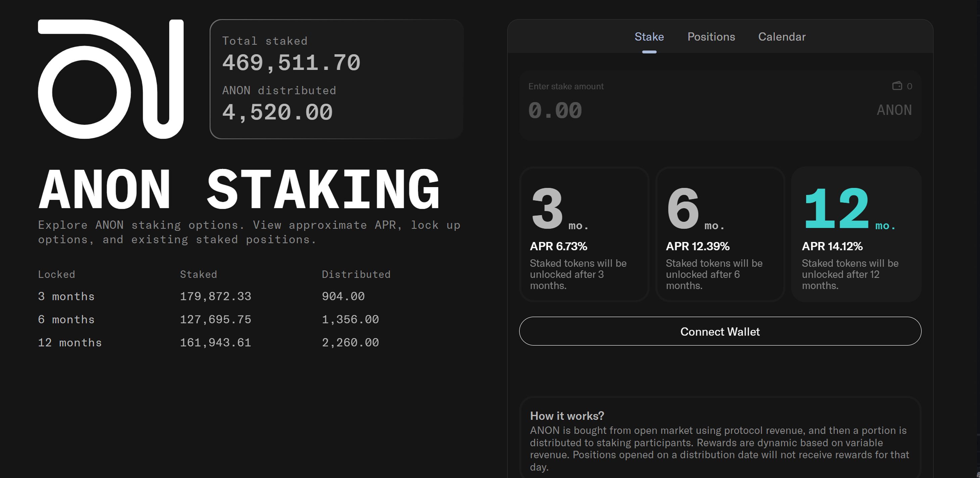The image size is (980, 478).
Task: Click the ANON distributed value 4,520.00
Action: click(x=277, y=112)
